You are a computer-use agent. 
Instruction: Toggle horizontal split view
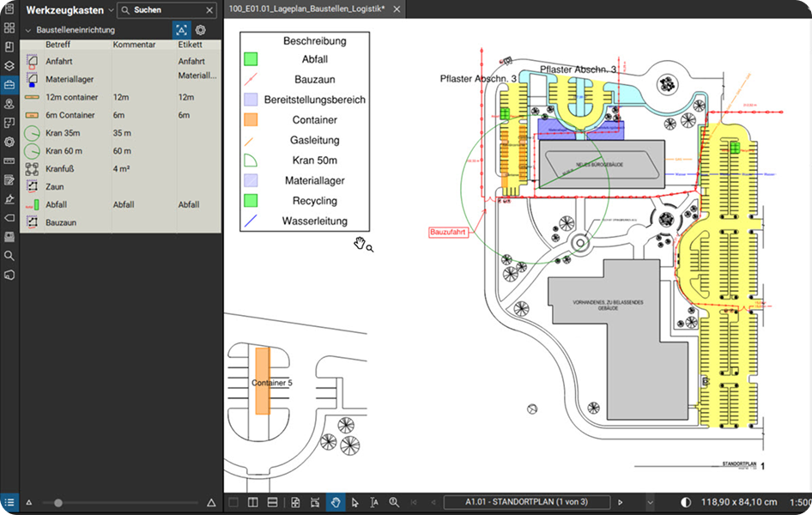point(272,502)
